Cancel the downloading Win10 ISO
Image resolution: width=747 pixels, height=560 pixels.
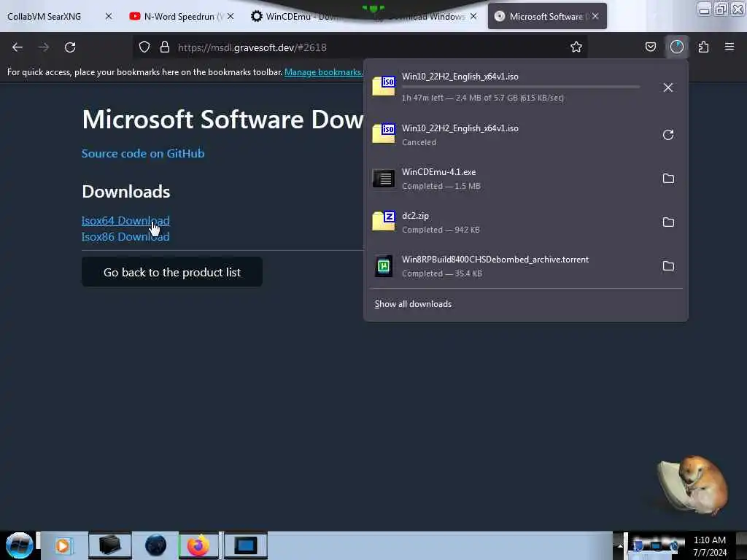pyautogui.click(x=668, y=87)
